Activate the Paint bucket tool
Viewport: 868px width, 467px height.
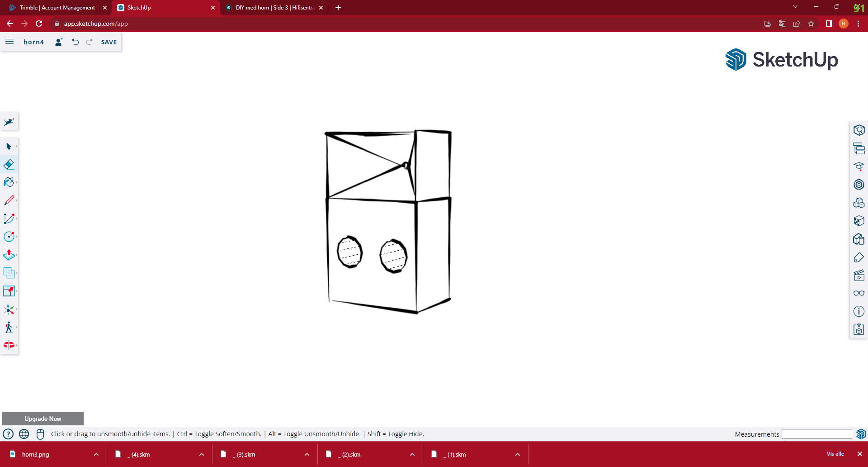point(9,182)
